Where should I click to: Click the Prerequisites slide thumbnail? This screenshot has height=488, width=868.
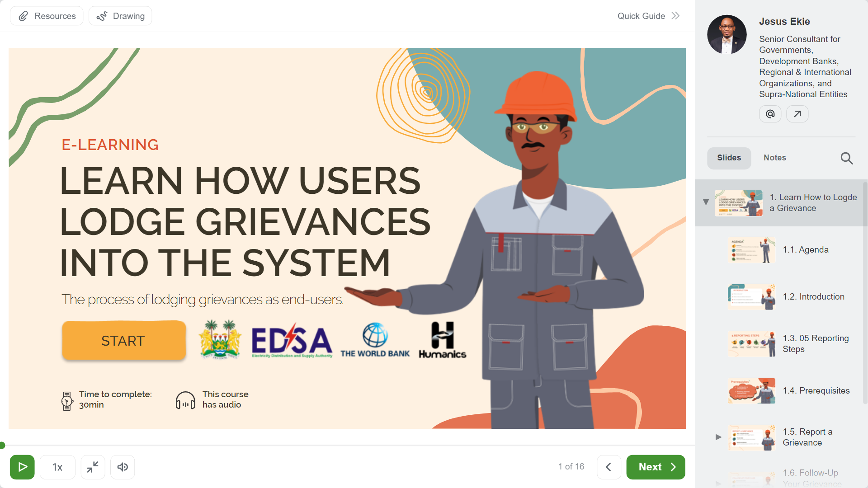(x=752, y=391)
